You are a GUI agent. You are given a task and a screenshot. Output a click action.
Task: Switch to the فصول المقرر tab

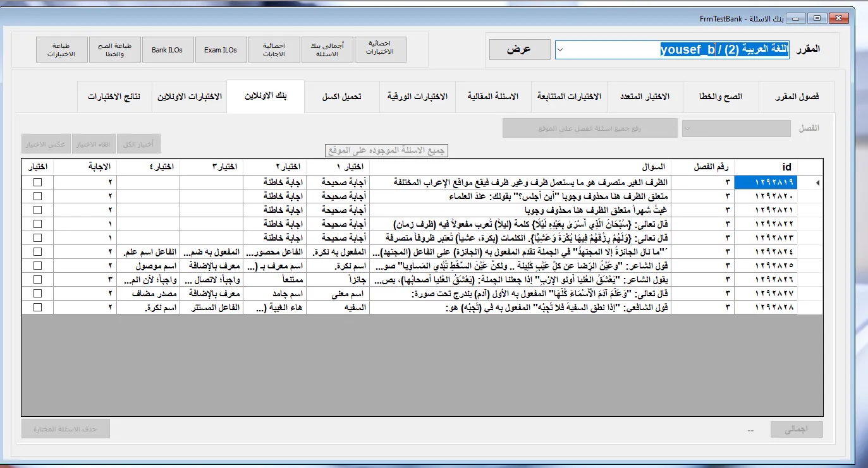[x=797, y=97]
